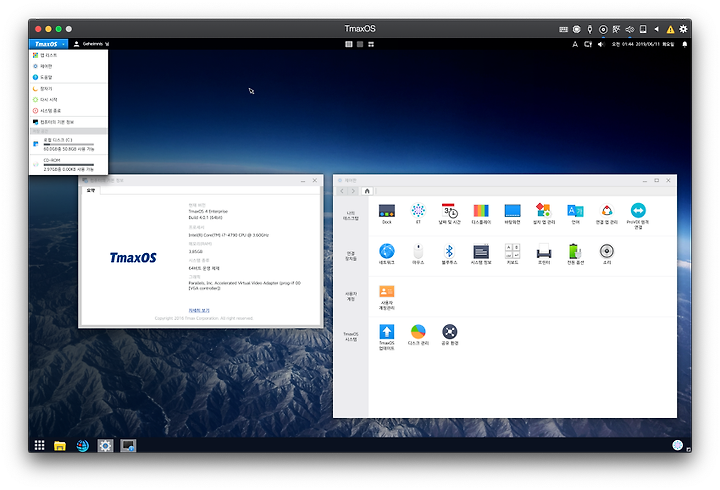Open the yellow file manager in taskbar
This screenshot has width=720, height=490.
pos(60,445)
